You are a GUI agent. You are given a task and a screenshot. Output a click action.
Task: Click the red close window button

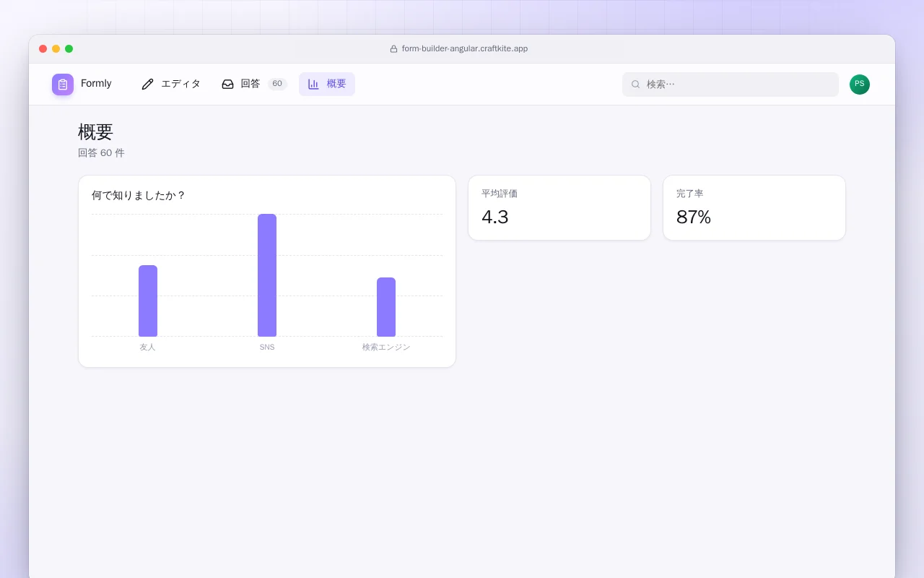pyautogui.click(x=43, y=49)
